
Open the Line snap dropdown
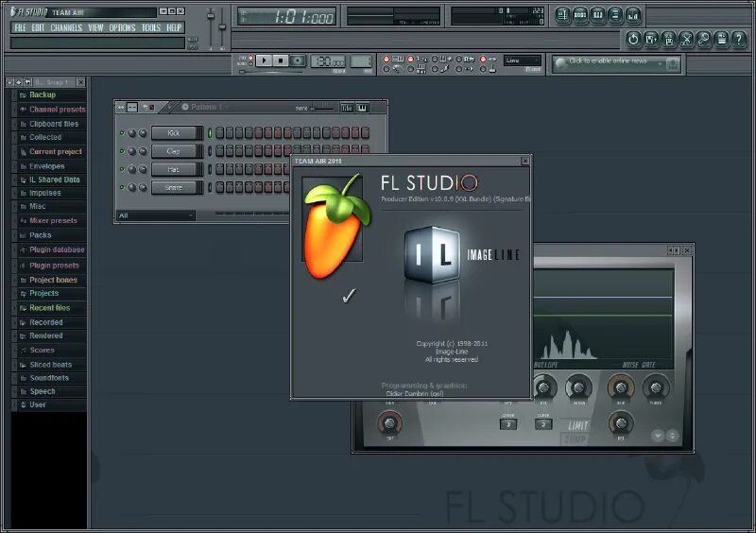[x=523, y=60]
